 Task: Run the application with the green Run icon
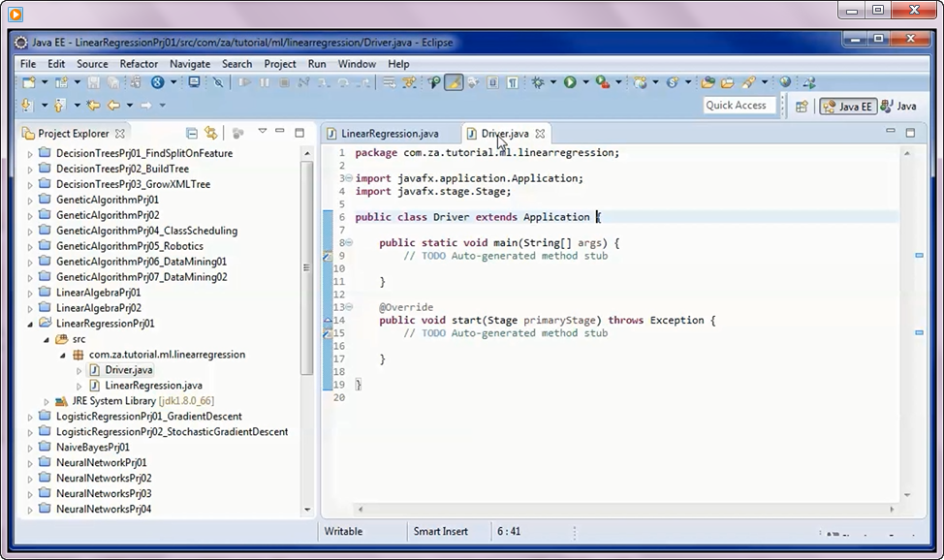(x=570, y=82)
